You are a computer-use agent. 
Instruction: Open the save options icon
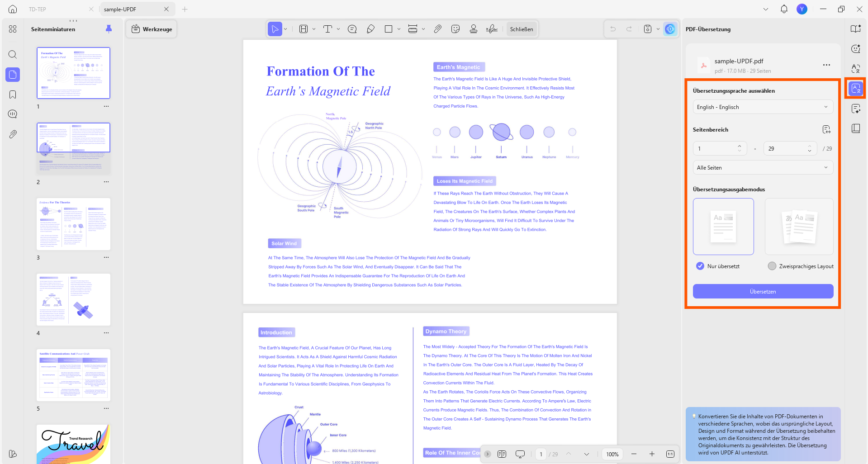coord(648,29)
